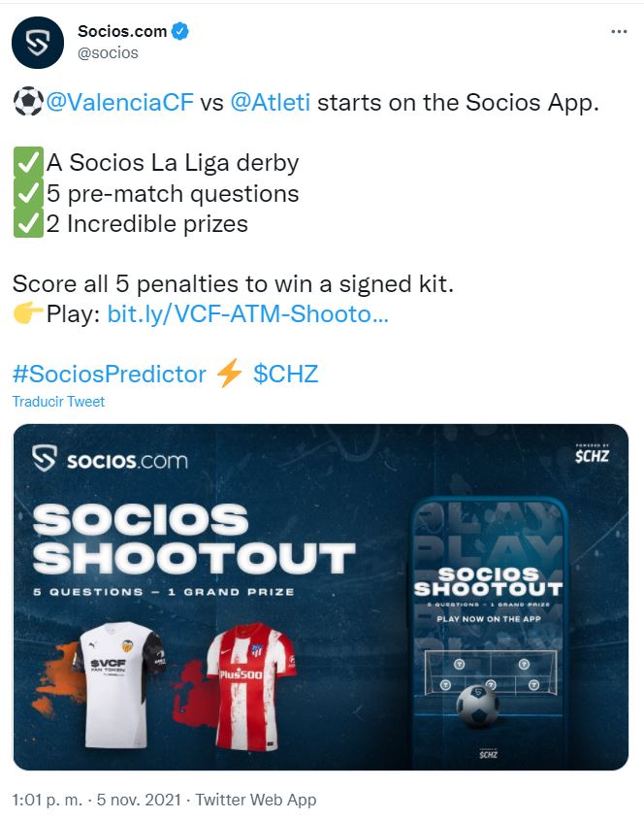The image size is (644, 818).
Task: Open the @ValenciaCF mention
Action: click(120, 102)
